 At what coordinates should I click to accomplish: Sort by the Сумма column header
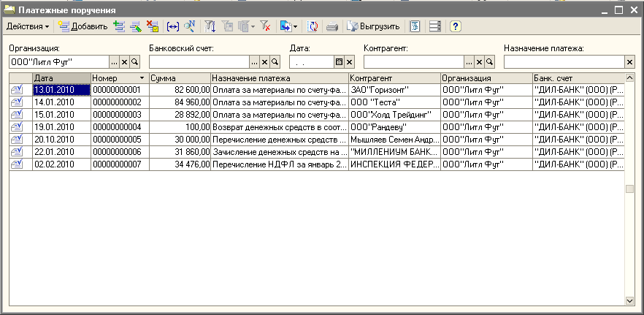(179, 77)
